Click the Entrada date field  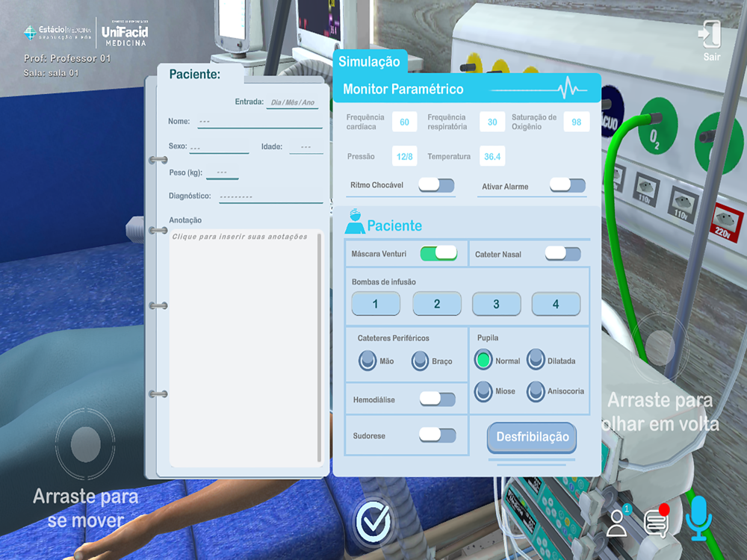[x=293, y=102]
